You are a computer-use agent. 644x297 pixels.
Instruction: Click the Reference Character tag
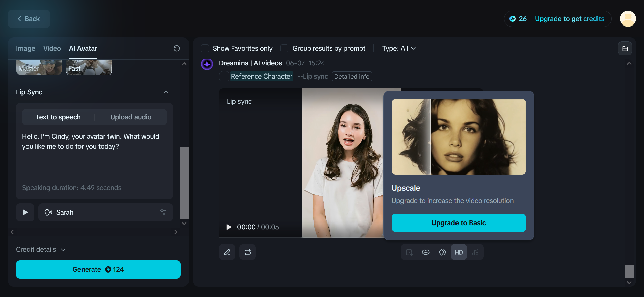262,76
